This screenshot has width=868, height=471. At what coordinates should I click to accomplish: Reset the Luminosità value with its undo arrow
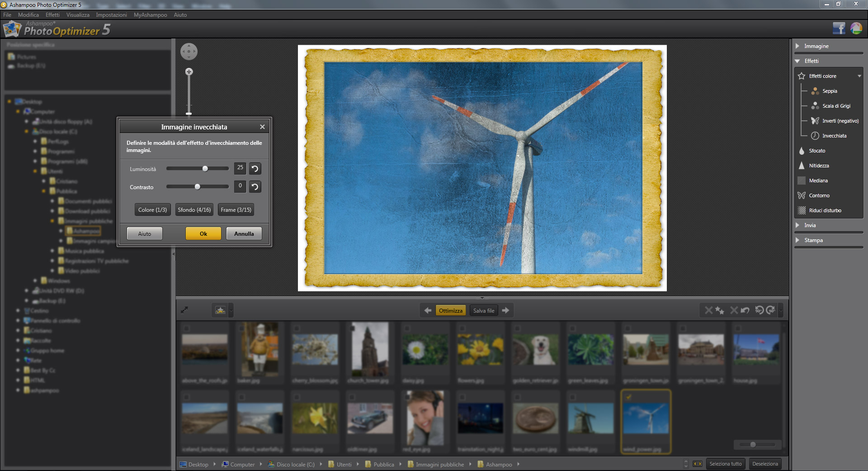255,169
